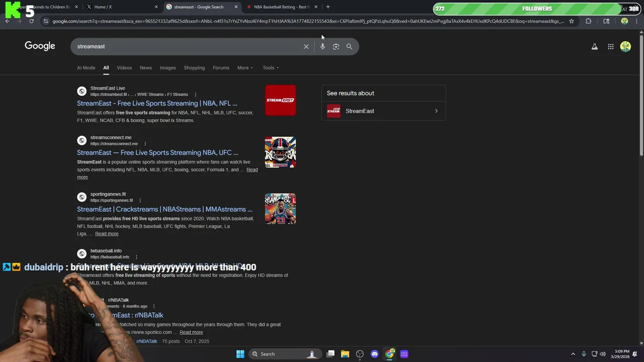Image resolution: width=644 pixels, height=362 pixels.
Task: Open a new browser tab
Action: (328, 7)
